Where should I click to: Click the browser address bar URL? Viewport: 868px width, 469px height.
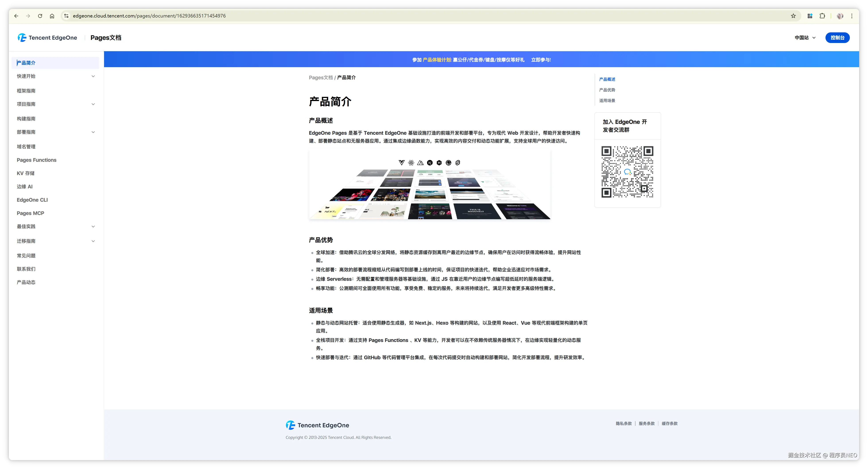[149, 16]
